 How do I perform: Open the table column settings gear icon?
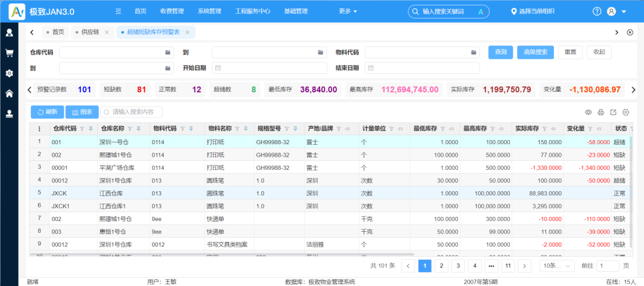(x=626, y=112)
